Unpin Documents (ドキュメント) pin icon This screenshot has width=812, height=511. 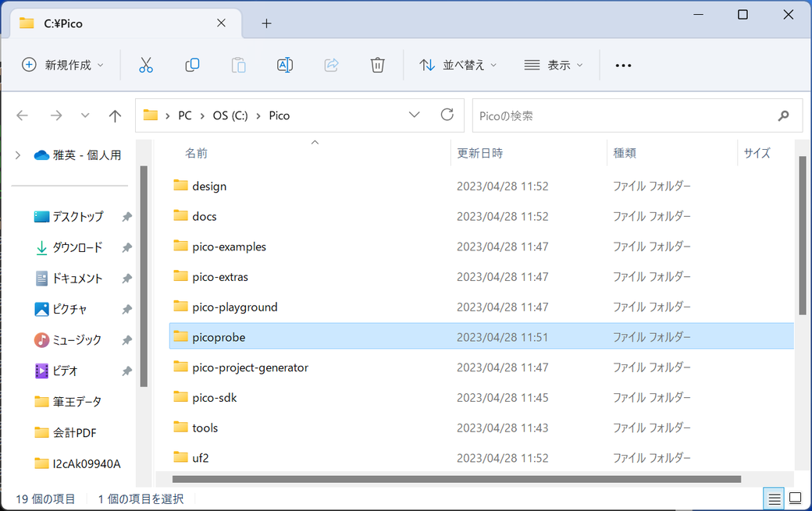pyautogui.click(x=126, y=279)
